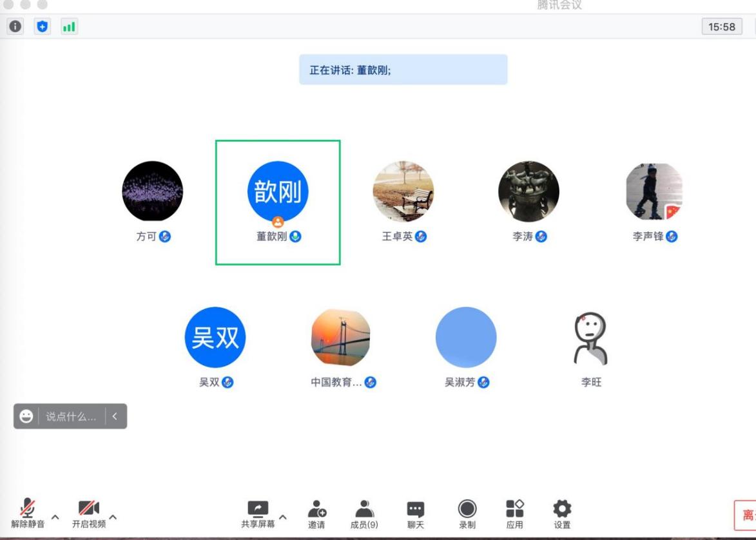Expand video options arrow beside 开启视频
The image size is (756, 540).
click(113, 517)
